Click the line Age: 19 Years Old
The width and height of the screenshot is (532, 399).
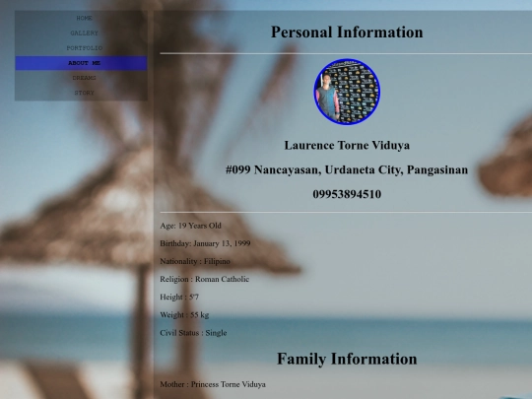(x=191, y=226)
